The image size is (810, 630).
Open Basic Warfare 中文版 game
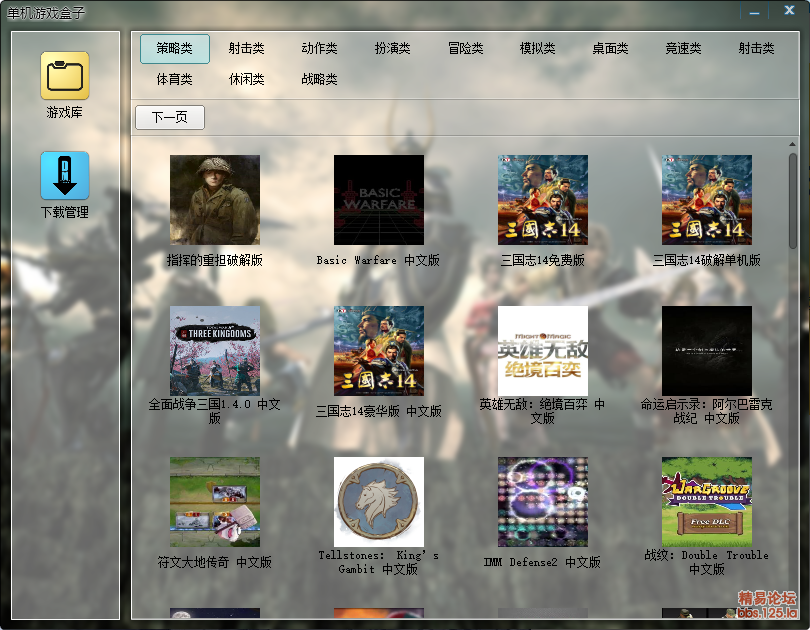379,200
